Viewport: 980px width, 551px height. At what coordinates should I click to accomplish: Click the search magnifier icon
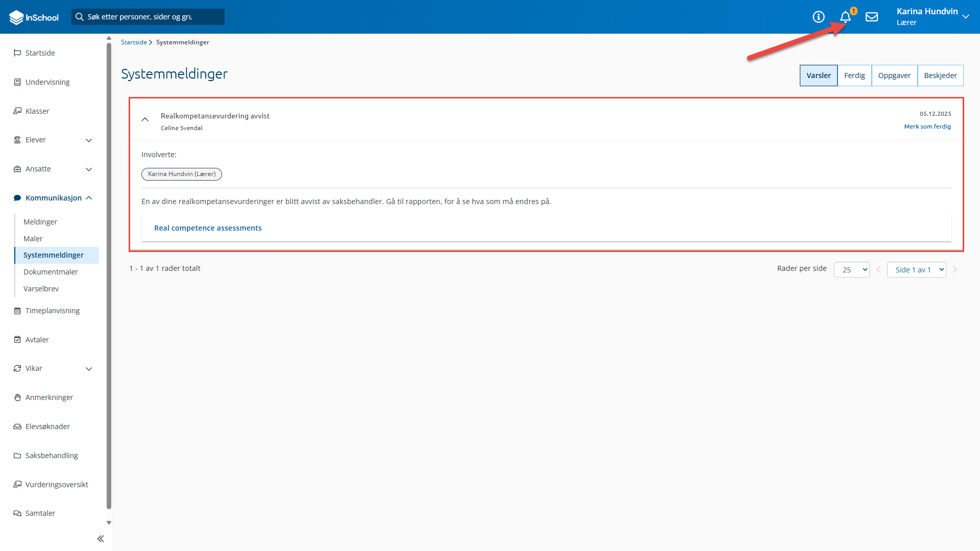(x=80, y=17)
